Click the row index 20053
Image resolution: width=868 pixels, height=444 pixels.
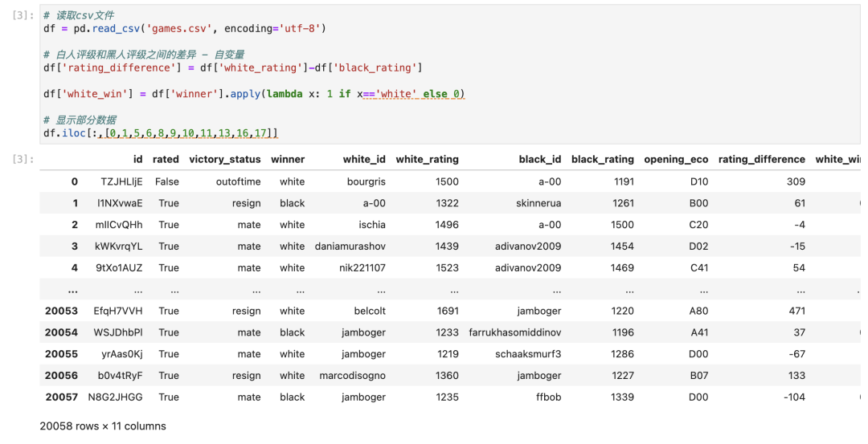pyautogui.click(x=61, y=311)
